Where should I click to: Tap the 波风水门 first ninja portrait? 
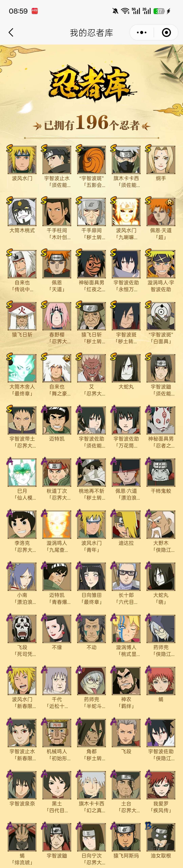[22, 160]
